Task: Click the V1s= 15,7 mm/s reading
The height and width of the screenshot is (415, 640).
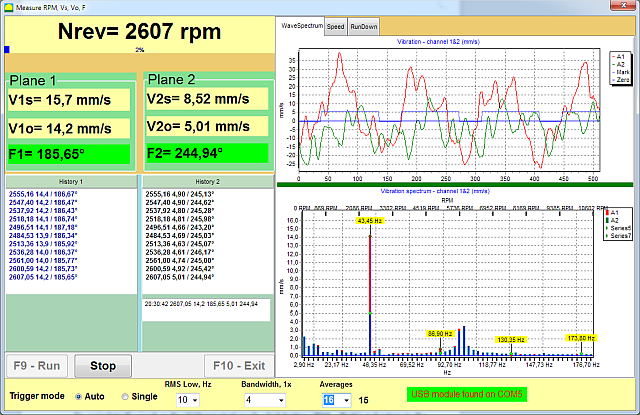Action: pos(69,100)
